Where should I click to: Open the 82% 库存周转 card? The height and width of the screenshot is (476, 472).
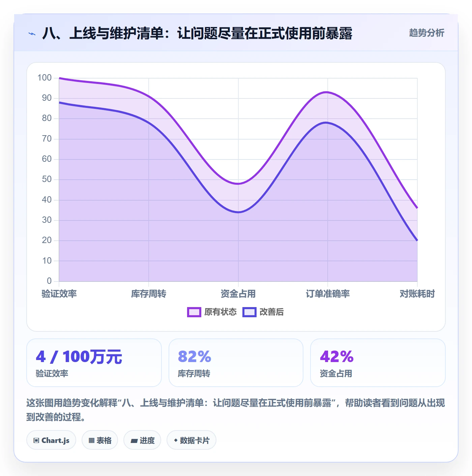point(236,363)
